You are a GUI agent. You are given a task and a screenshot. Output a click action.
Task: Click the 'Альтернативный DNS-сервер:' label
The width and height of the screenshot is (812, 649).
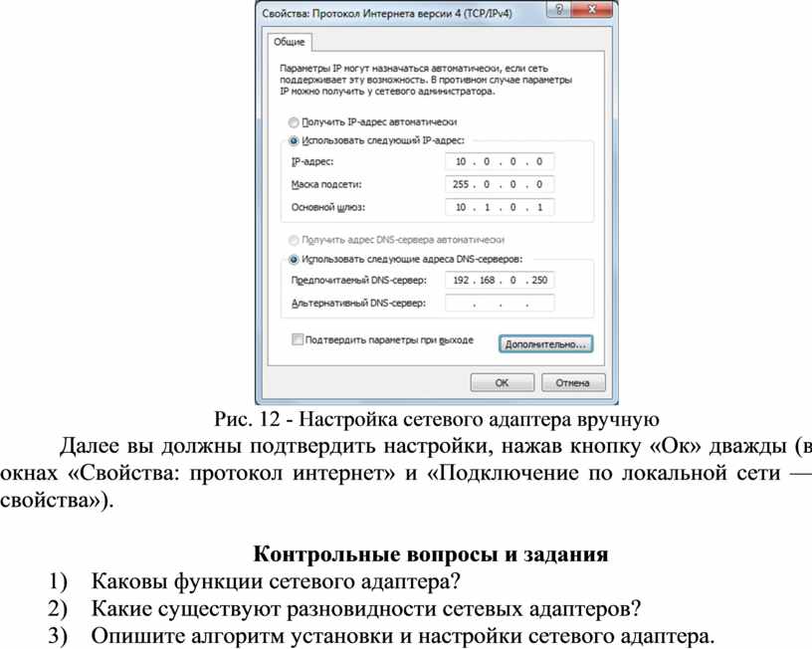358,303
